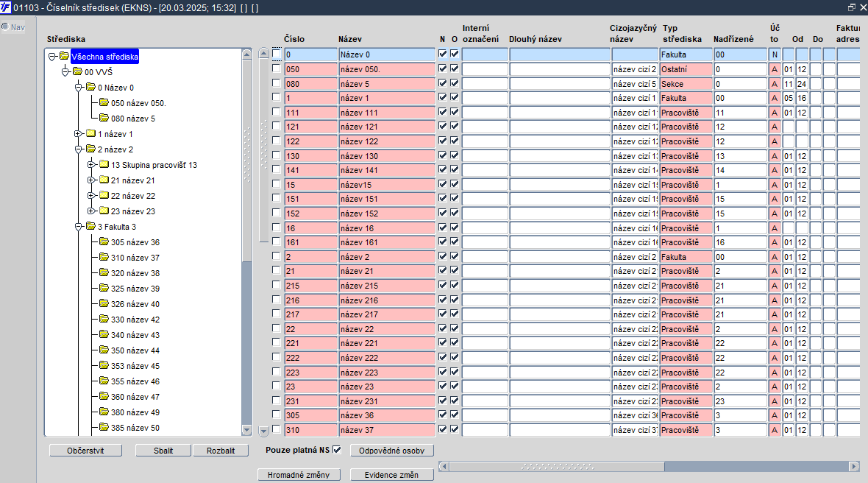Image resolution: width=868 pixels, height=483 pixels.
Task: Collapse the 00 VVŠ tree node
Action: pyautogui.click(x=65, y=72)
